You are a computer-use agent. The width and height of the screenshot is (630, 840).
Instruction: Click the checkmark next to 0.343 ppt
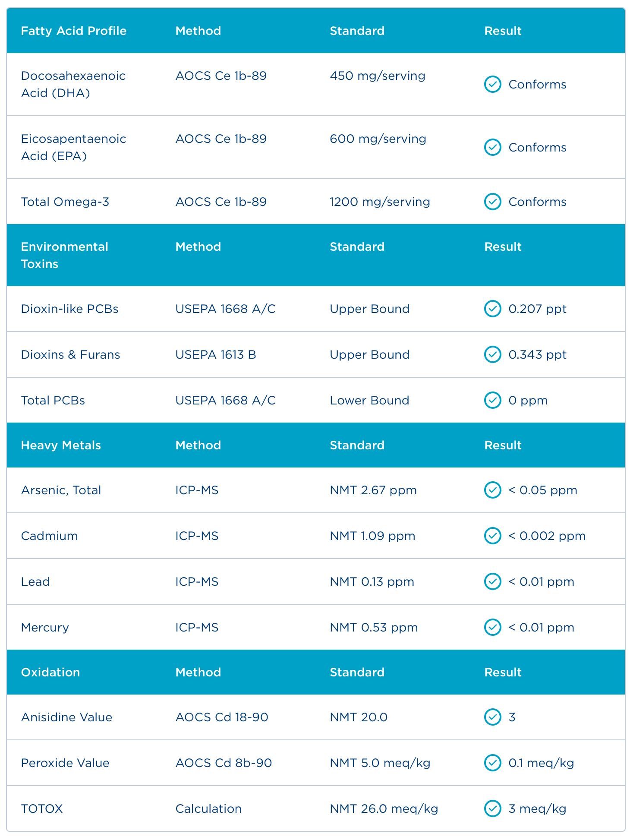492,355
